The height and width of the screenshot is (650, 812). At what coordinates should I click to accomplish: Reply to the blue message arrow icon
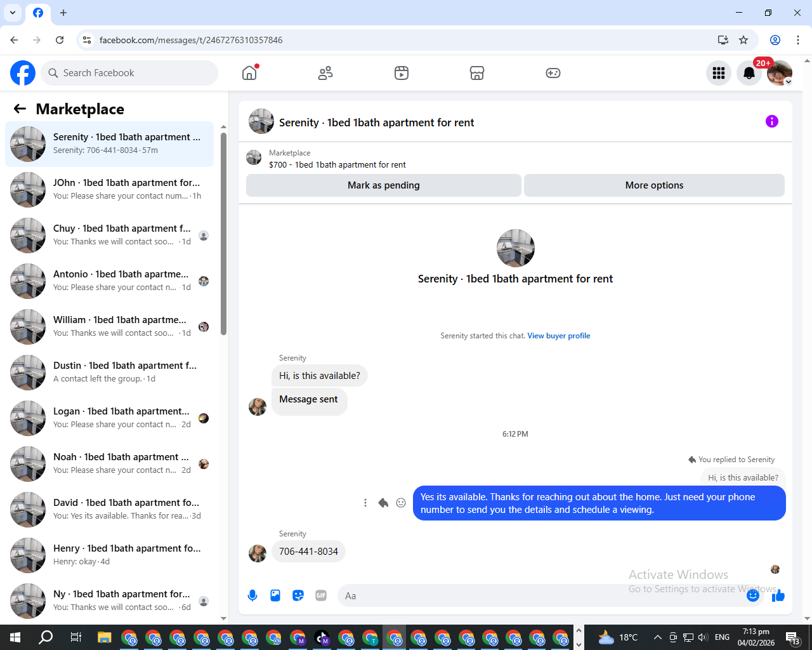pos(383,503)
